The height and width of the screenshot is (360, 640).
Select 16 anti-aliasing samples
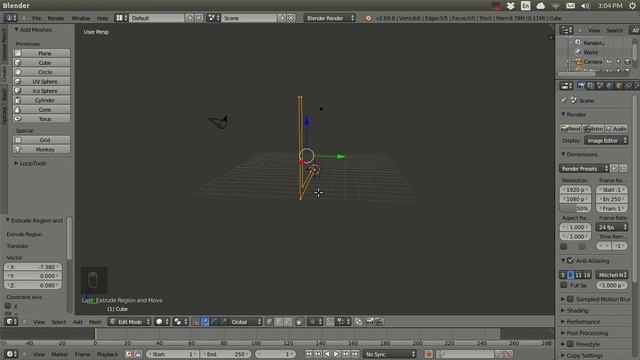click(587, 275)
